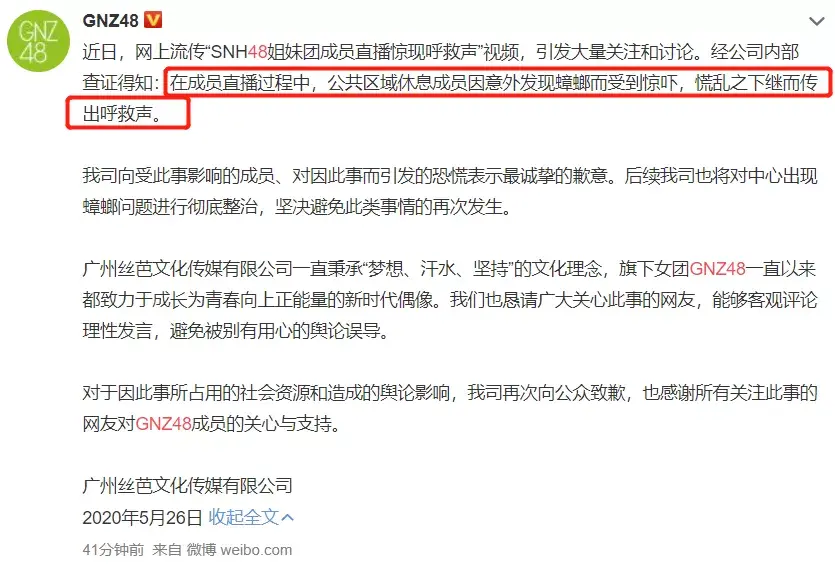Open the red 48 link in SNH48

click(257, 52)
